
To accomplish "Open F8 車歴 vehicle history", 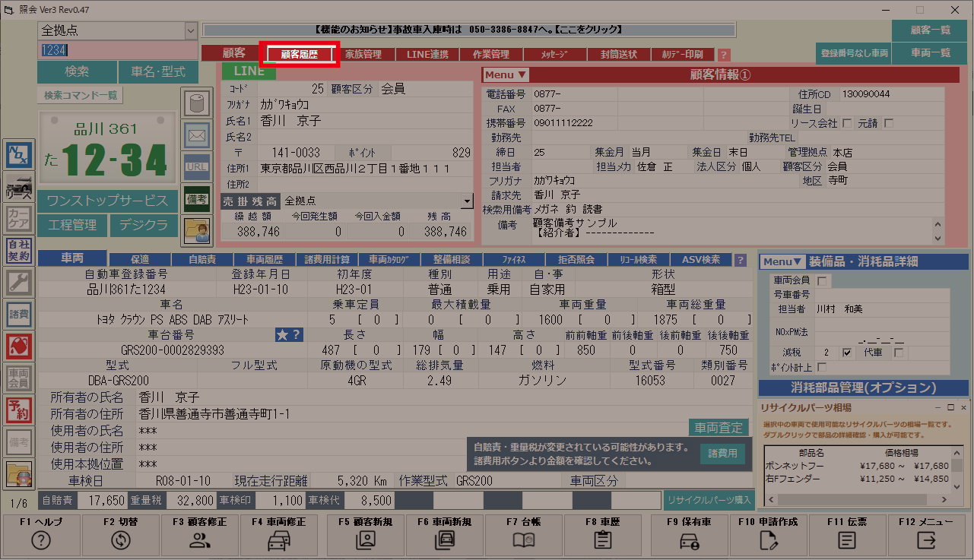I will 603,535.
